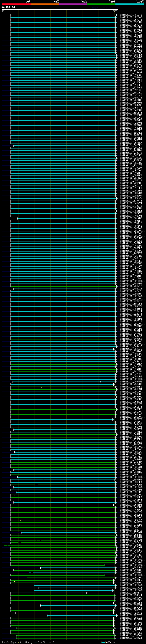Click the hit label UniRef100_B6SJ18

[x=131, y=42]
